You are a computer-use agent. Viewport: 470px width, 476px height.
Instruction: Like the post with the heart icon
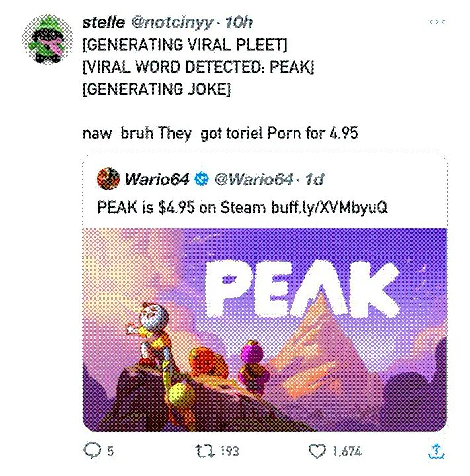click(317, 451)
